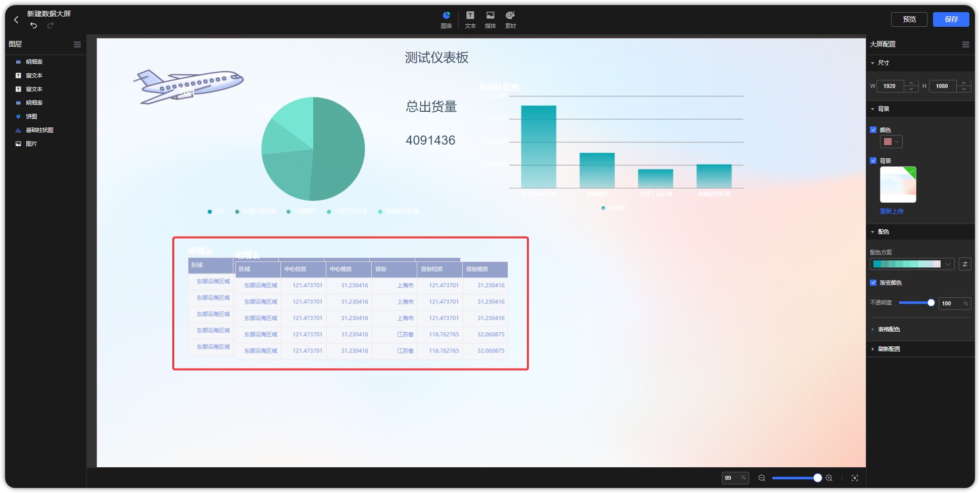Click the 中心经度 table header

(303, 270)
